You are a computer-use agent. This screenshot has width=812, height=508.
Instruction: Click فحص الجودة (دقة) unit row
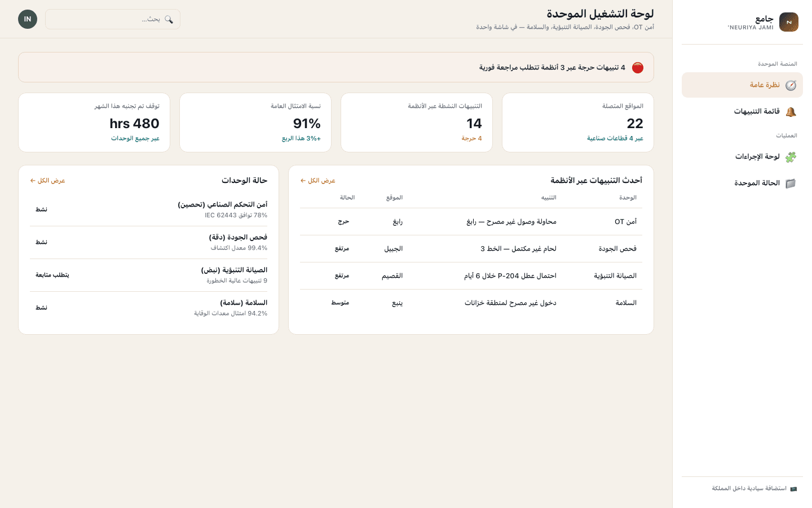[x=149, y=242]
